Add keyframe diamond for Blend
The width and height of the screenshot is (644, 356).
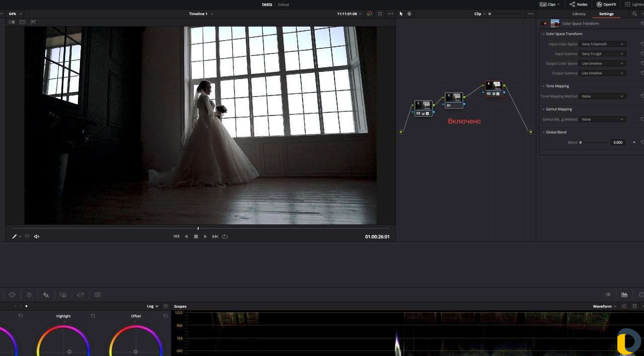[x=634, y=142]
